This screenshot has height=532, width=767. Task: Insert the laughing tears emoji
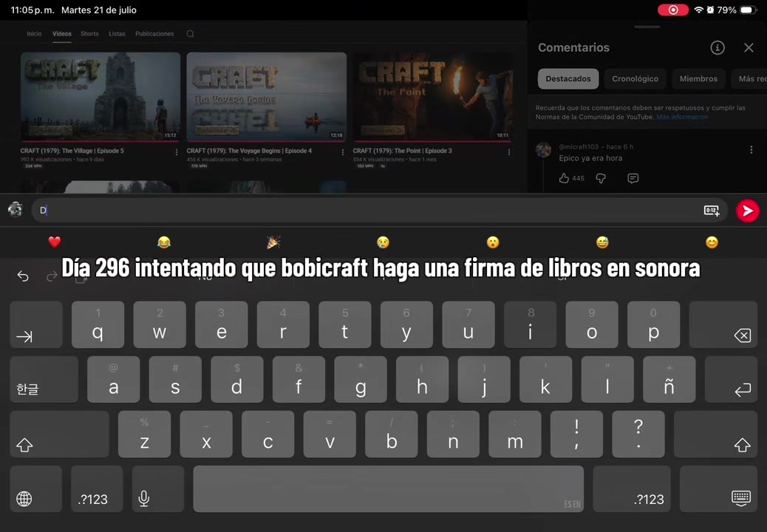pyautogui.click(x=164, y=242)
